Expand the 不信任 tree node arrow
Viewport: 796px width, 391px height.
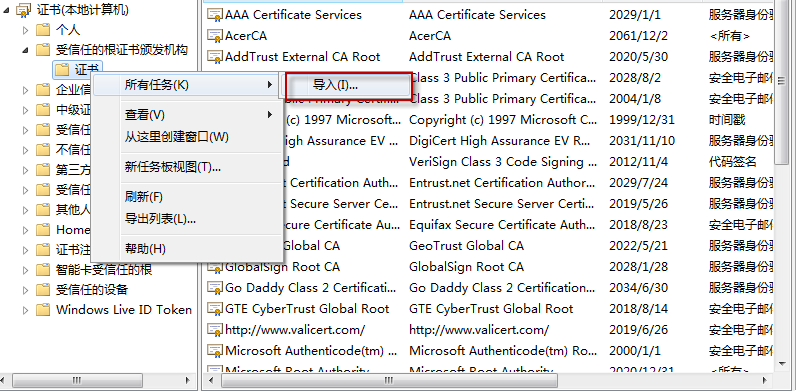(x=25, y=150)
